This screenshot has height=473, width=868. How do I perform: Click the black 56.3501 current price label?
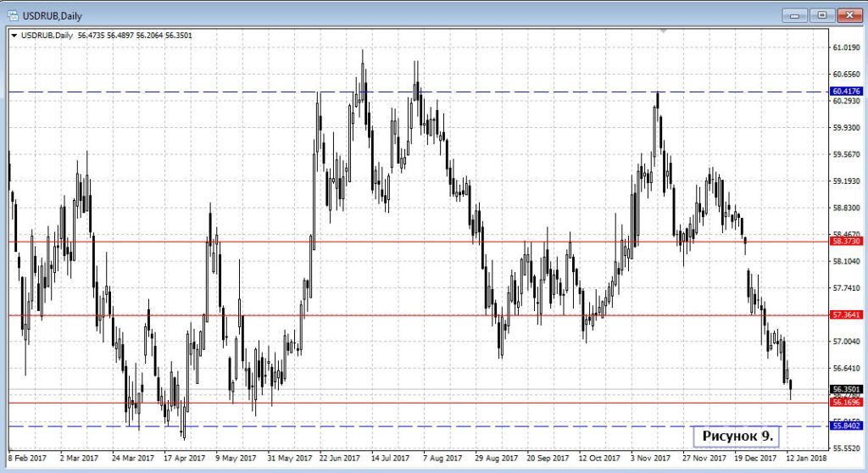[847, 390]
